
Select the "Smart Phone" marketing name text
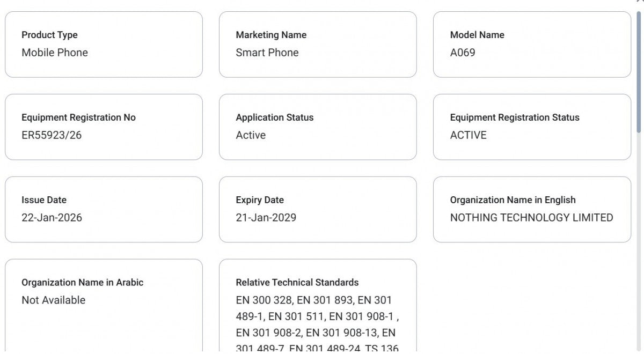[x=267, y=53]
